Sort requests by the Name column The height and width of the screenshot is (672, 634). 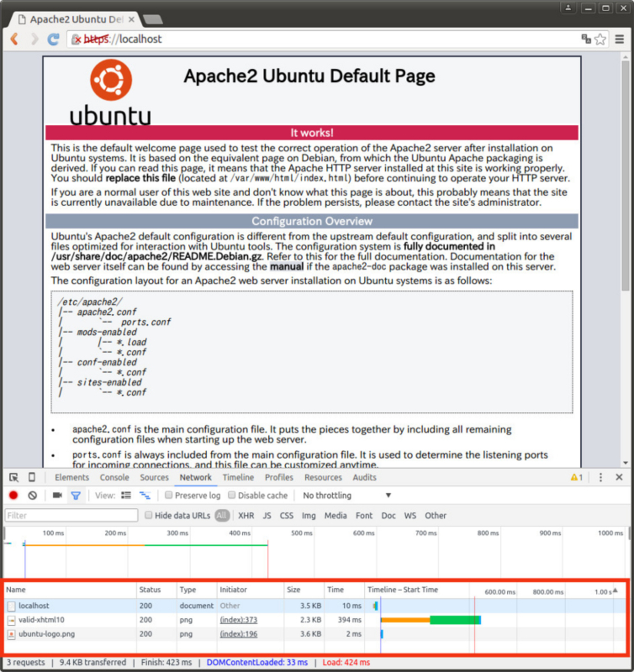pyautogui.click(x=70, y=590)
